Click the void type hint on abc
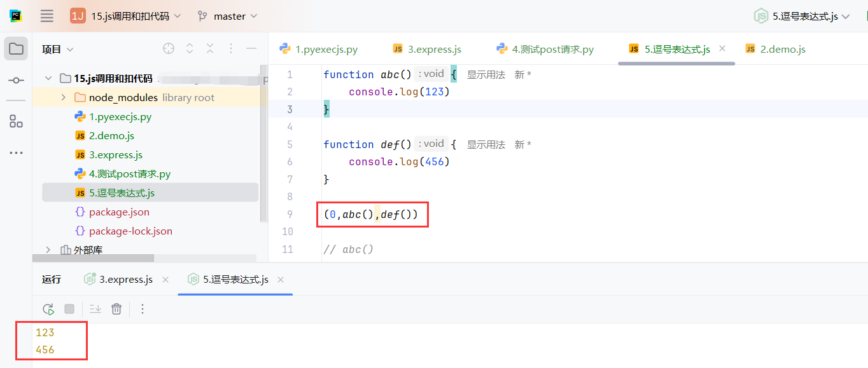Image resolution: width=868 pixels, height=368 pixels. [431, 74]
